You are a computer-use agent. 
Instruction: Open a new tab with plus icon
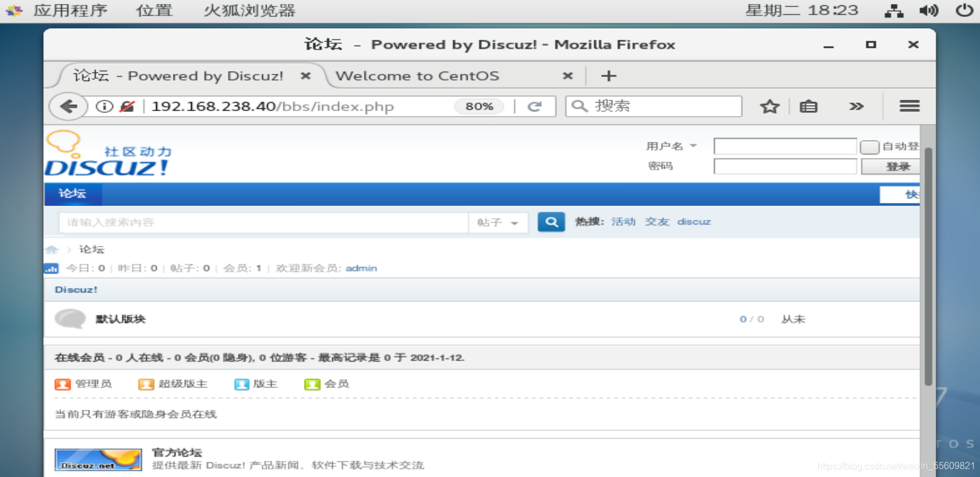tap(608, 76)
